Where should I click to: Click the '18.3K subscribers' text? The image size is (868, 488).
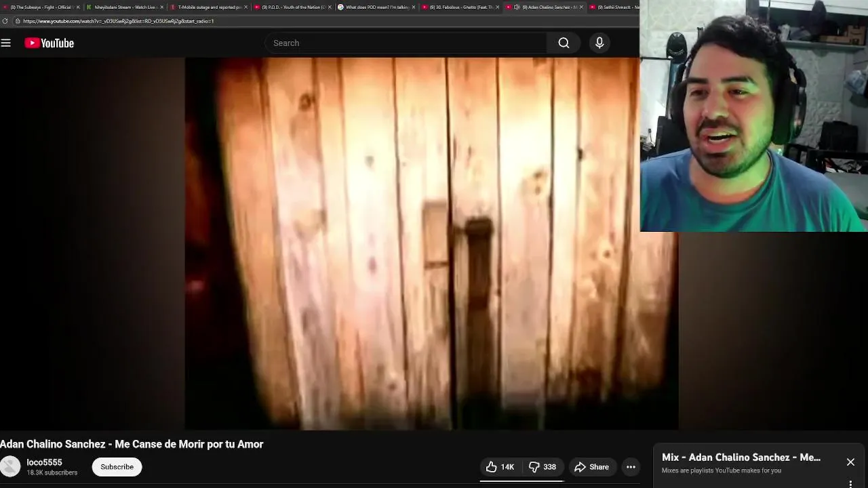pyautogui.click(x=52, y=472)
